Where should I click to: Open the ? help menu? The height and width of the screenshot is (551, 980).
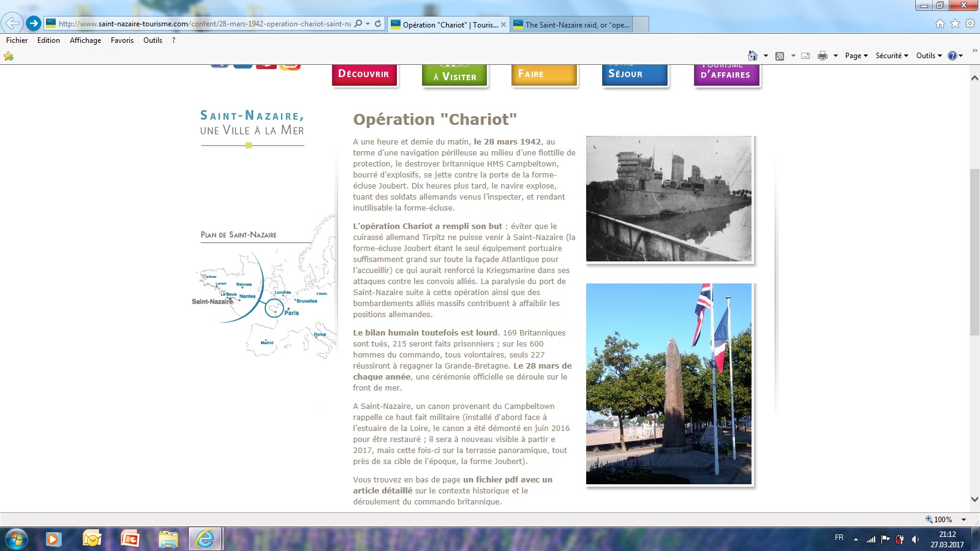coord(173,40)
